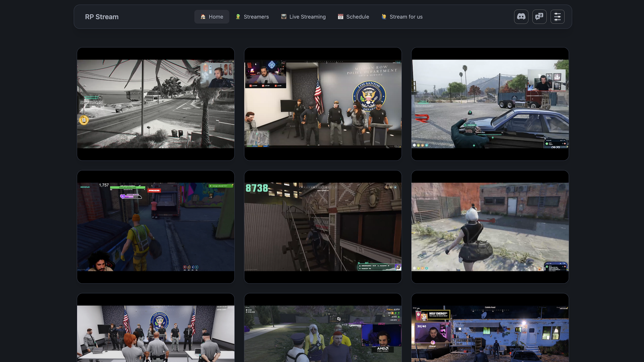Click the calendar icon beside Schedule
644x362 pixels.
tap(340, 17)
